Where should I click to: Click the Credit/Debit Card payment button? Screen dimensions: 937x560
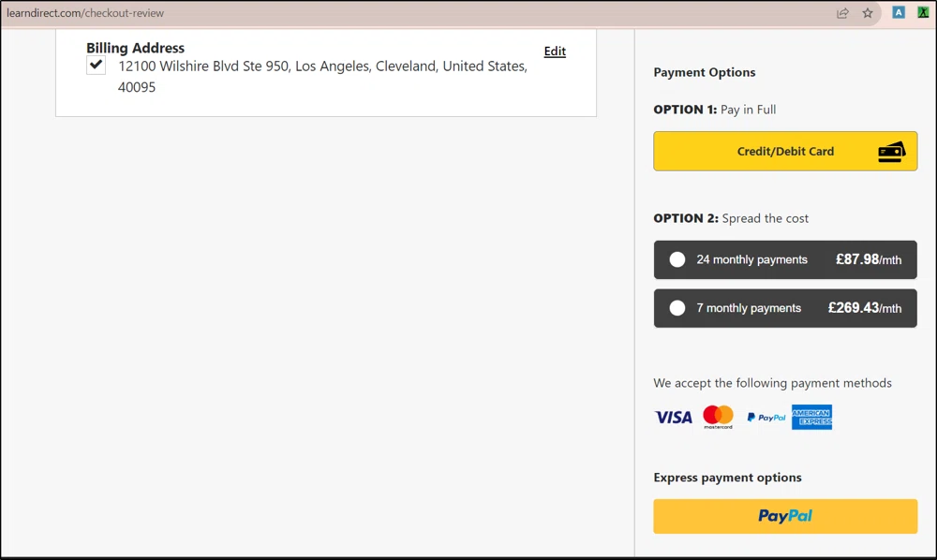pyautogui.click(x=785, y=151)
